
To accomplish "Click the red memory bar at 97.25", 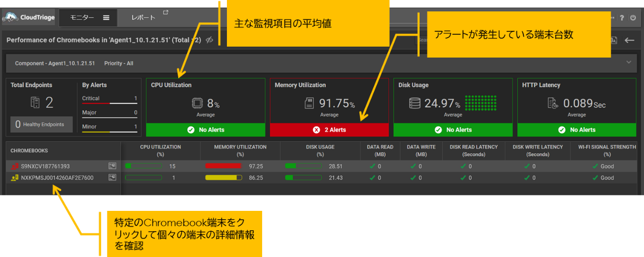I will click(223, 166).
